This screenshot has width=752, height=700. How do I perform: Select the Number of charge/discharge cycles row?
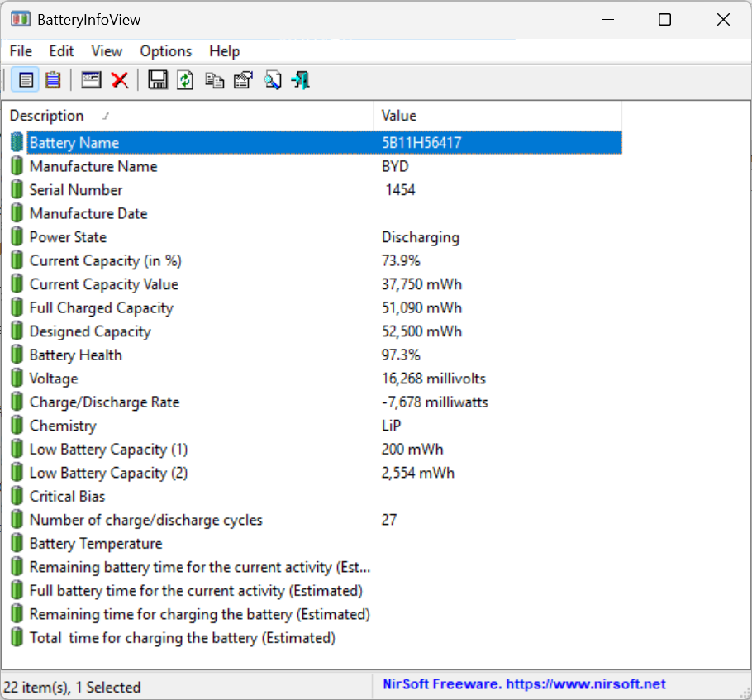[145, 521]
